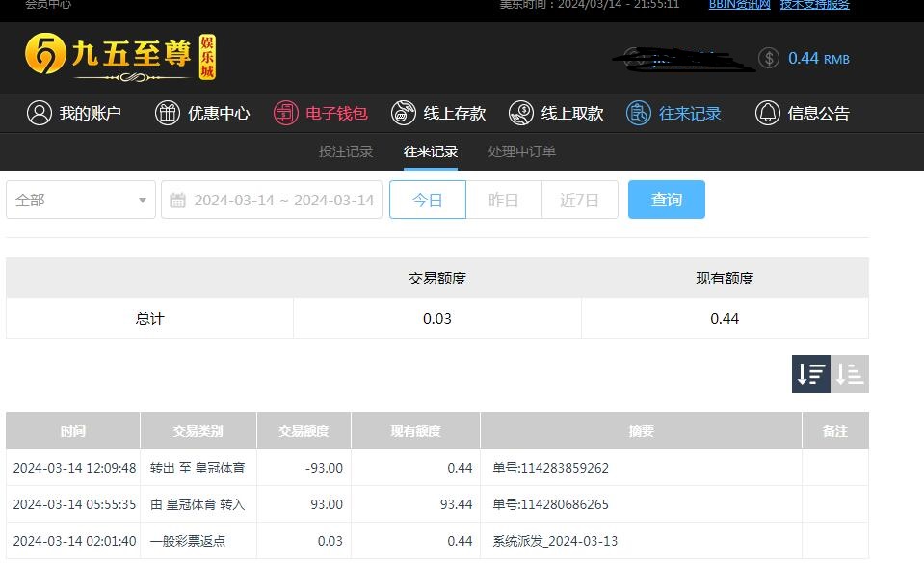The width and height of the screenshot is (924, 567).
Task: Click the dollar balance icon
Action: 769,59
